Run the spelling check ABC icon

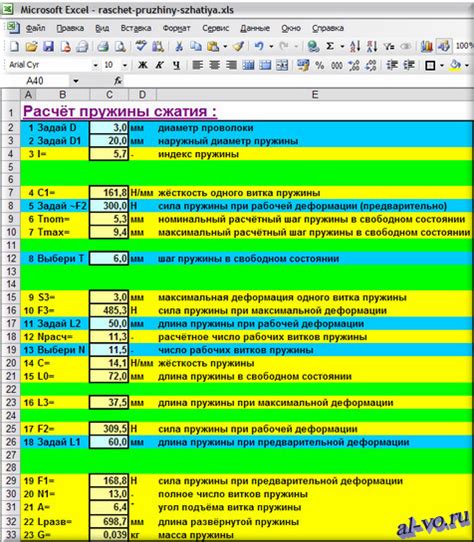coord(141,46)
